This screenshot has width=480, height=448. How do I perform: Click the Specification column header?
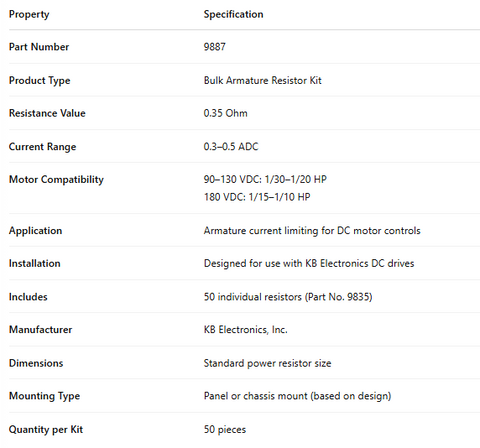click(x=233, y=14)
